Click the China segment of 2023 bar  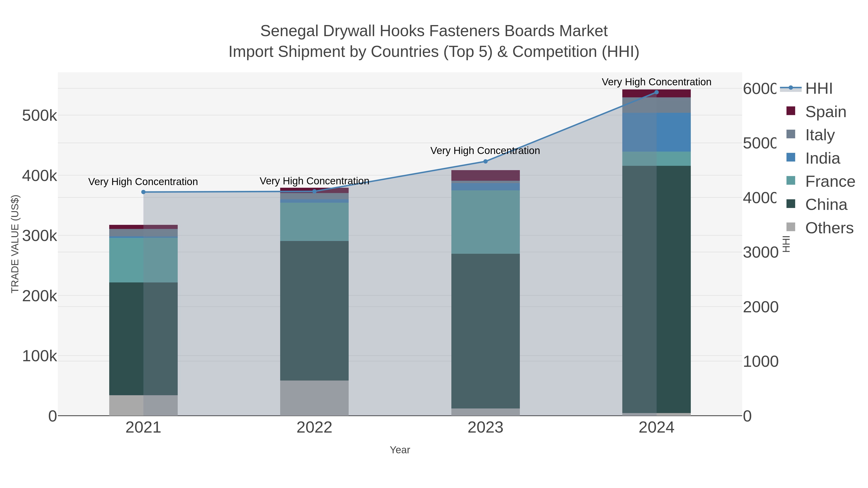click(x=486, y=331)
